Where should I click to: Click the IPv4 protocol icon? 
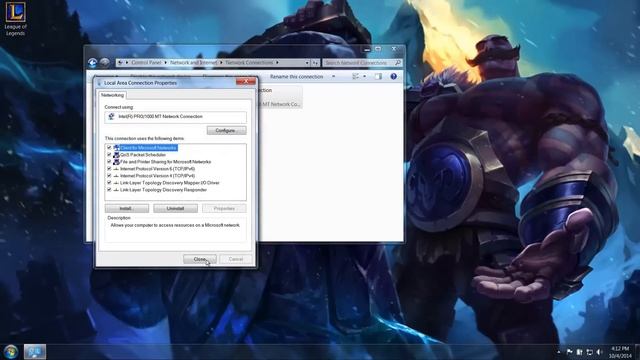click(x=116, y=176)
